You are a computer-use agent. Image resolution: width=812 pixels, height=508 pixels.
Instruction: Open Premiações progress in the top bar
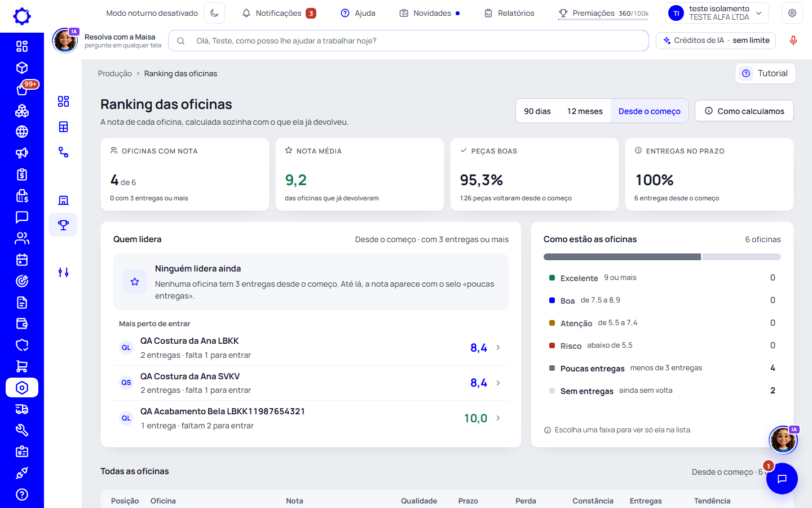603,13
